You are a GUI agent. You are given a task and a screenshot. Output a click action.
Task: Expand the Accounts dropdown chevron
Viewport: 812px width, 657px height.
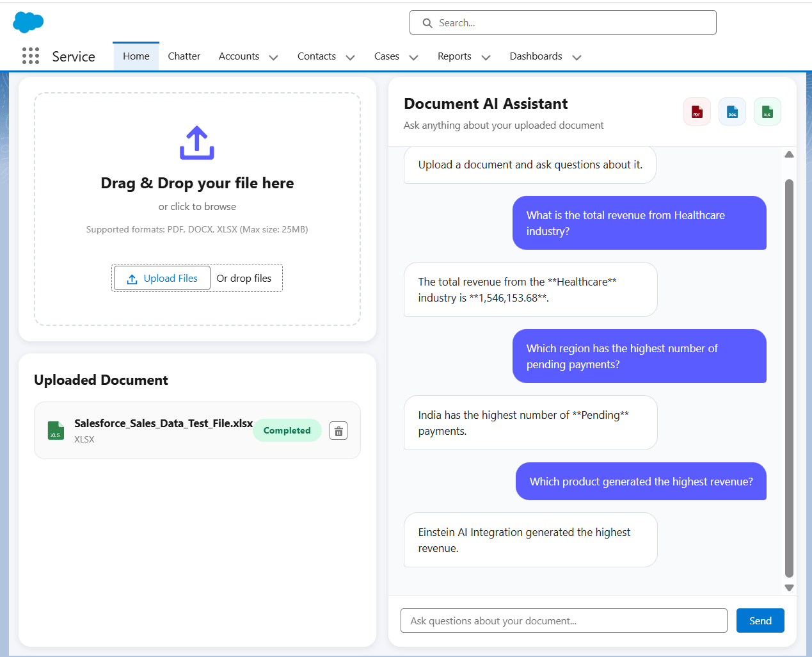[274, 57]
